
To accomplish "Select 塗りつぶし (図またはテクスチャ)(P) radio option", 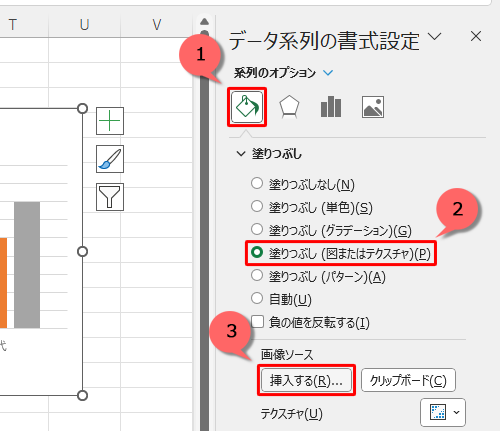I will click(x=257, y=252).
